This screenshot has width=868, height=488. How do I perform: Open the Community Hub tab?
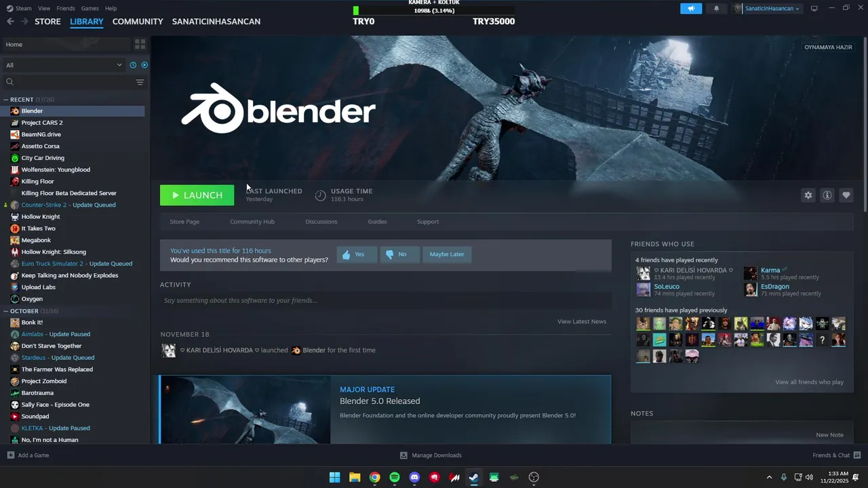252,222
